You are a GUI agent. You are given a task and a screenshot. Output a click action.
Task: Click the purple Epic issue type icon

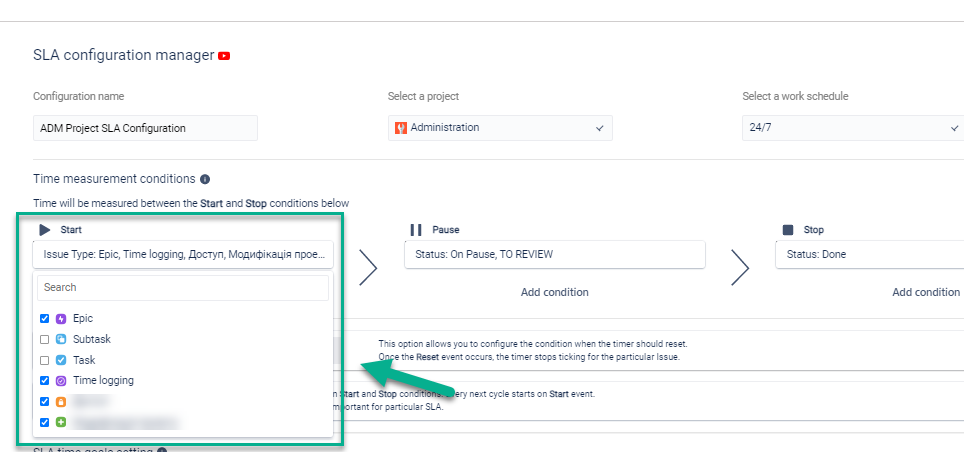coord(61,319)
